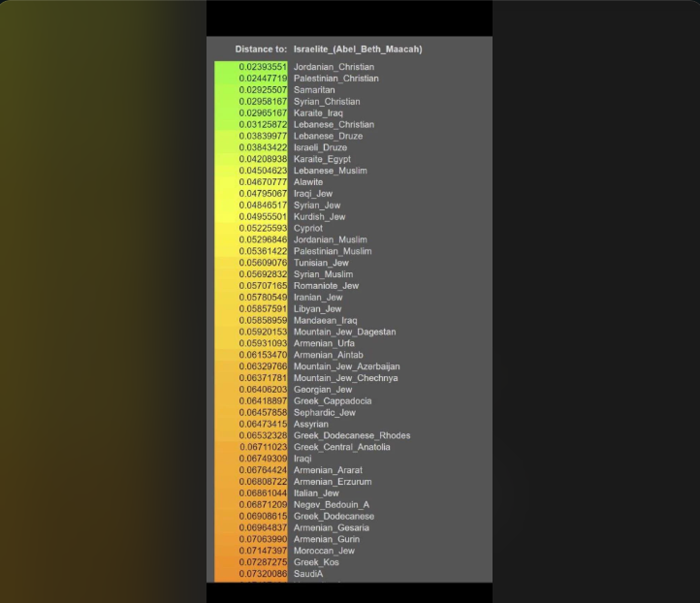Click distance value 0.05858959

pyautogui.click(x=263, y=321)
